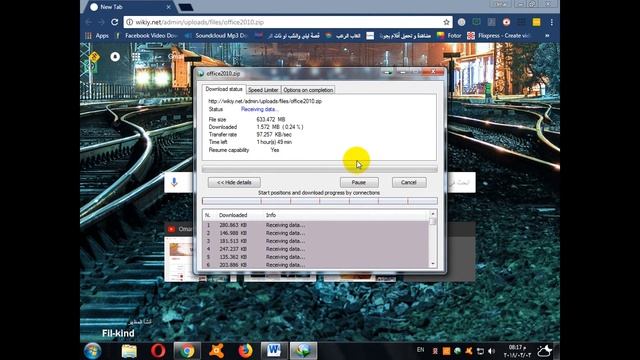Open the Apps shortcut in bookmarks bar
Screen dimensions: 640x360
(97, 36)
